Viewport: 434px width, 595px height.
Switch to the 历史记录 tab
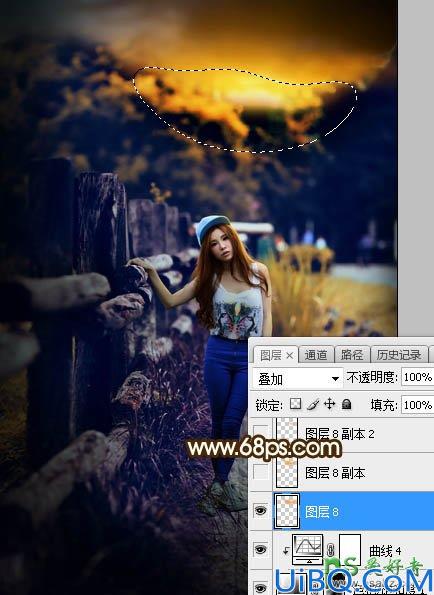pyautogui.click(x=399, y=355)
